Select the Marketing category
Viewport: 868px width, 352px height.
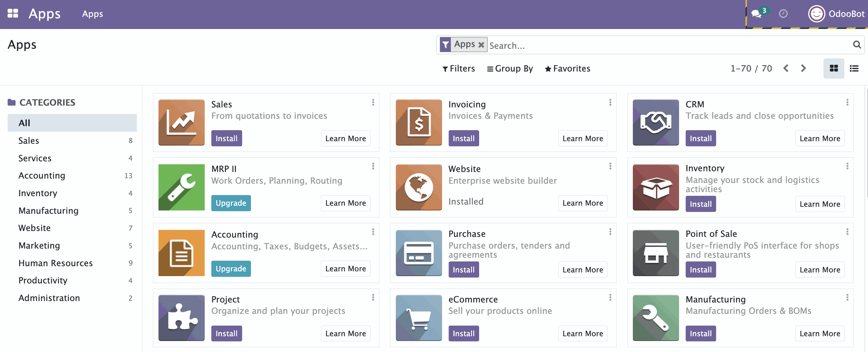(x=72, y=246)
